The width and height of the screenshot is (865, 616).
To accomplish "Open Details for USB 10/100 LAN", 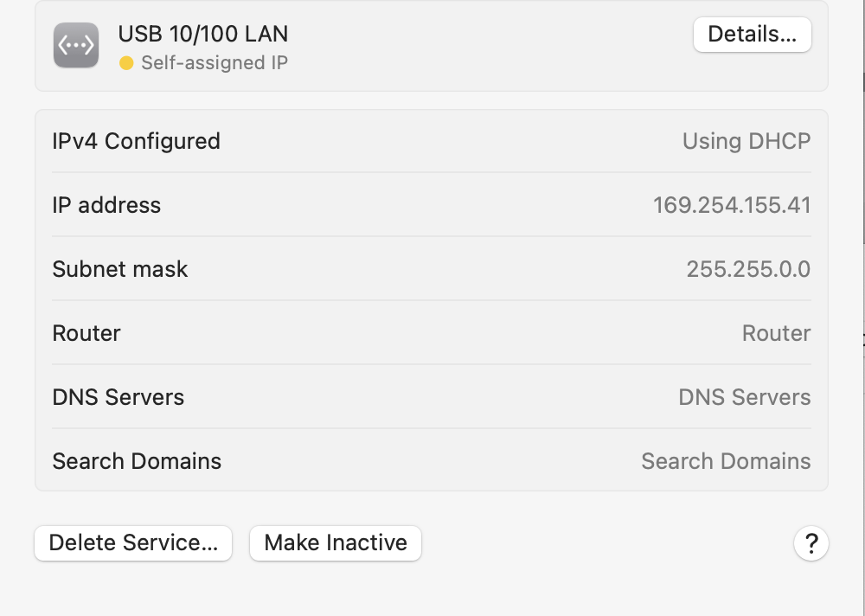I will (x=751, y=35).
